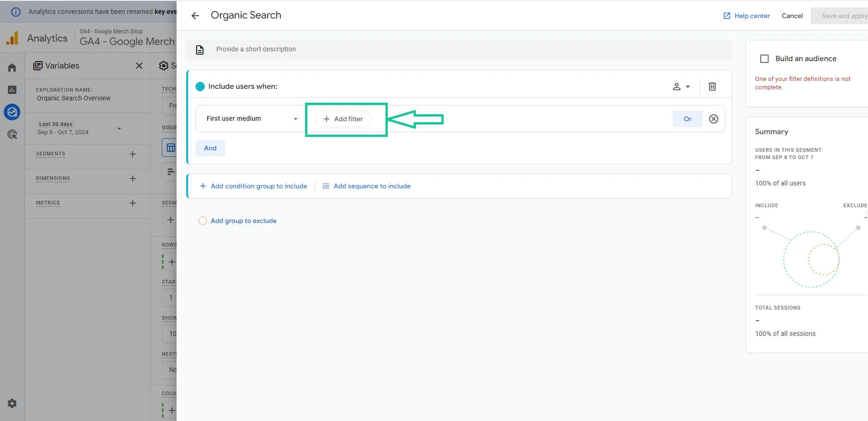Click the plus under Segment comparisons
This screenshot has width=868, height=421.
point(170,220)
